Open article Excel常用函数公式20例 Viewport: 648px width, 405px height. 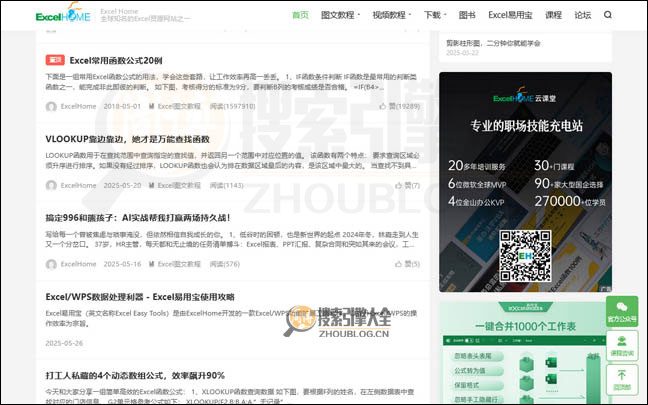[x=116, y=60]
